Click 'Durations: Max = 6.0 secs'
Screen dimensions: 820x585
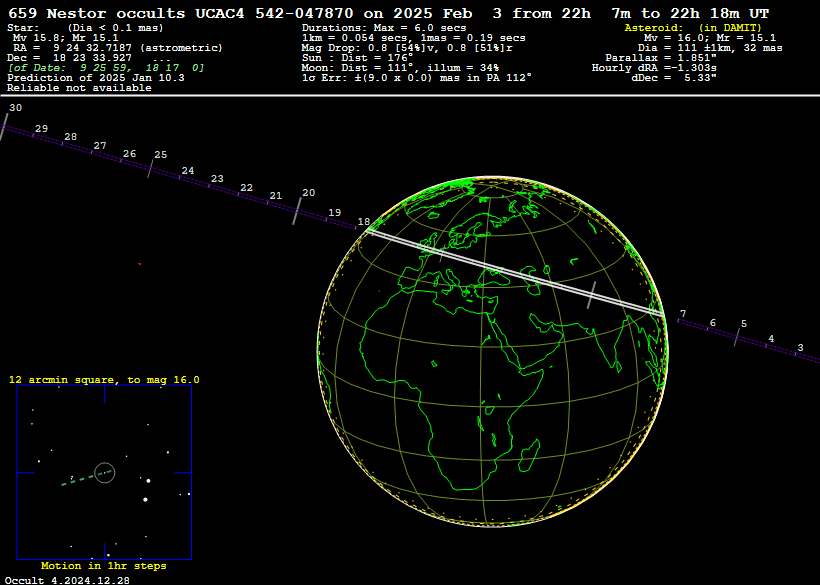[x=384, y=28]
